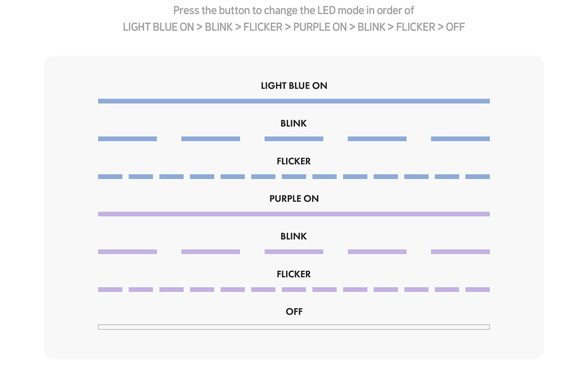Click the last purple flicker dash
This screenshot has width=588, height=368.
click(x=478, y=289)
